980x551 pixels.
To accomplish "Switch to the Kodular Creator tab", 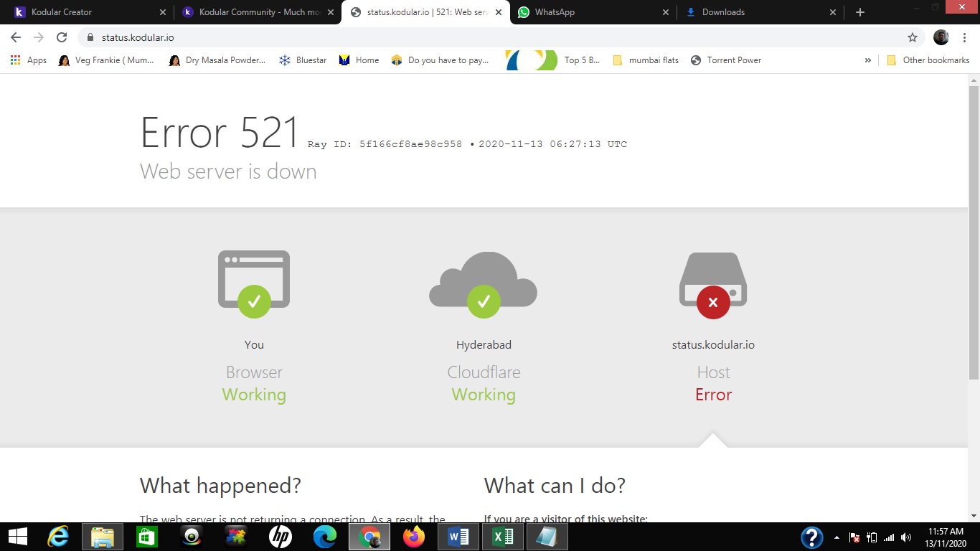I will [90, 12].
